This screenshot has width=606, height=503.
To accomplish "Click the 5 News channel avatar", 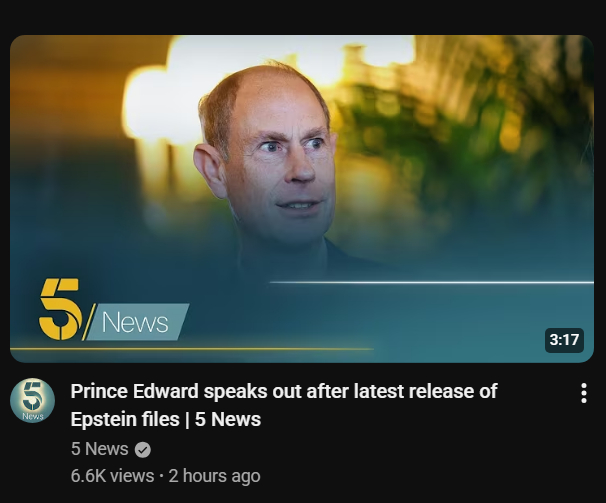I will [32, 400].
